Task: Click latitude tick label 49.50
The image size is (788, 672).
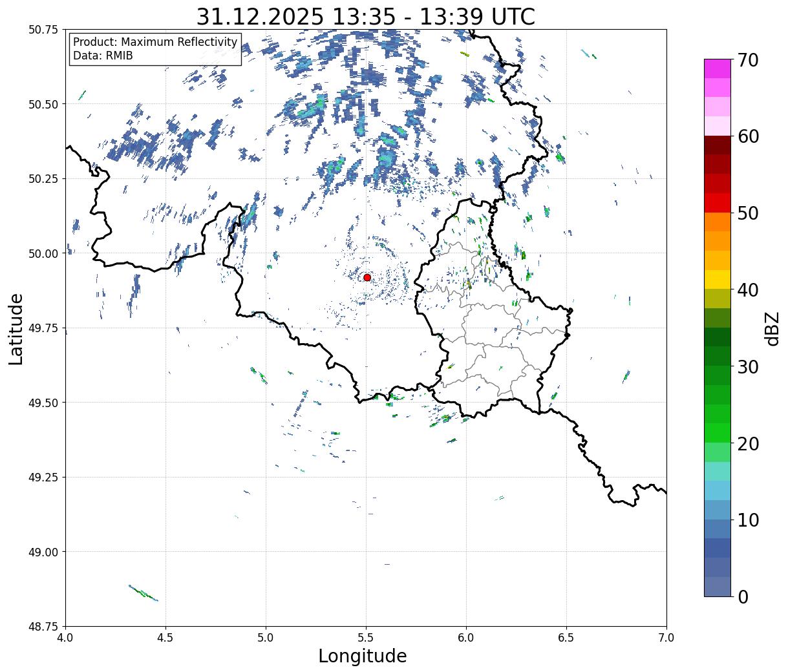Action: click(x=43, y=403)
